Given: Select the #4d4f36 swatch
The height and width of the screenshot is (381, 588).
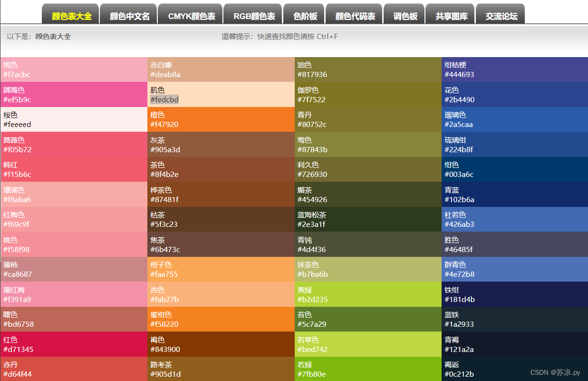Looking at the screenshot, I should point(368,244).
